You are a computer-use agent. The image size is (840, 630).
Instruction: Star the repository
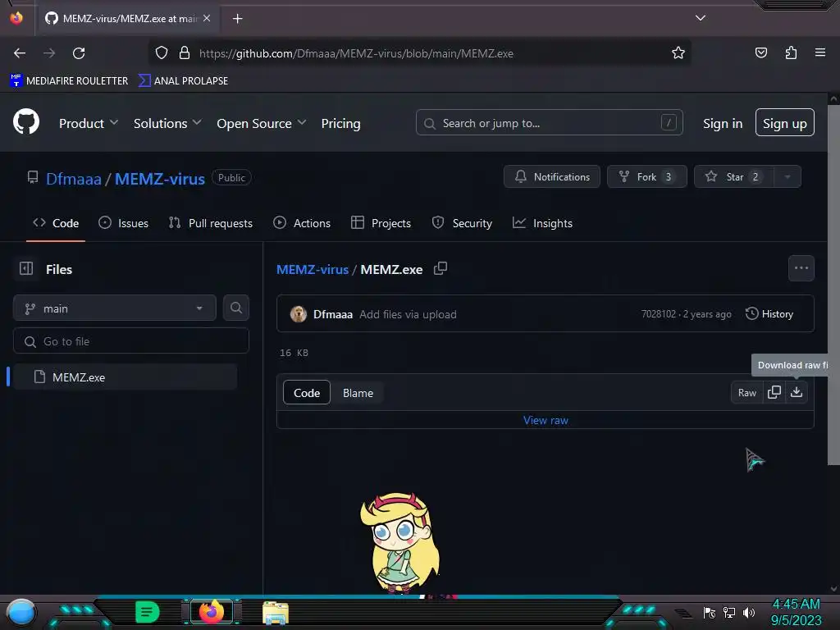point(733,177)
